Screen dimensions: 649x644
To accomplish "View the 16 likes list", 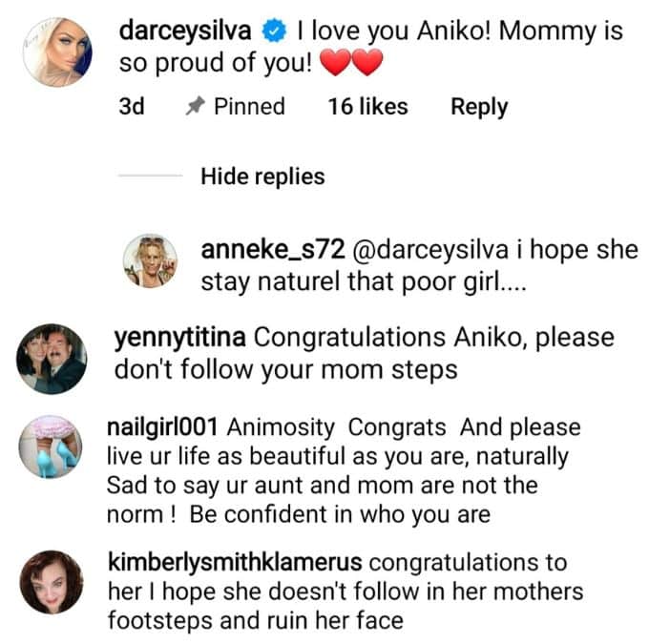I will (x=367, y=107).
